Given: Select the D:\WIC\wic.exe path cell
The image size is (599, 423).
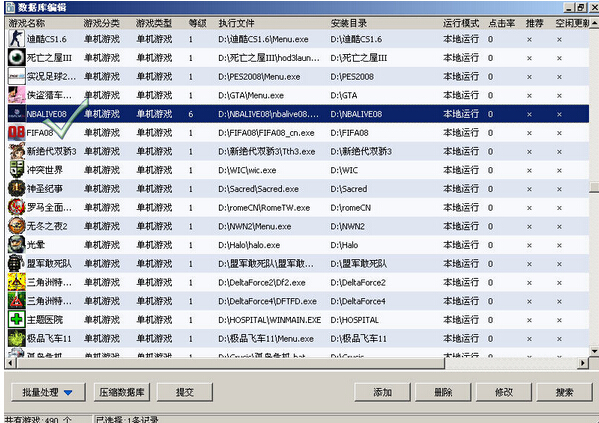Looking at the screenshot, I should (x=247, y=170).
